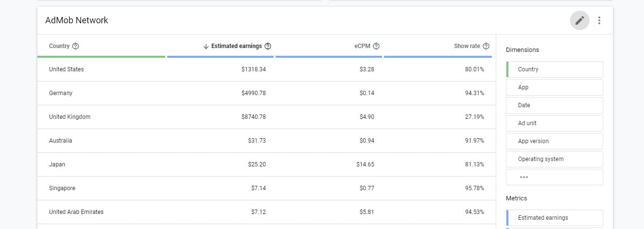Click the 91.97% show rate
Screen dimensions: 644x229
pos(474,141)
